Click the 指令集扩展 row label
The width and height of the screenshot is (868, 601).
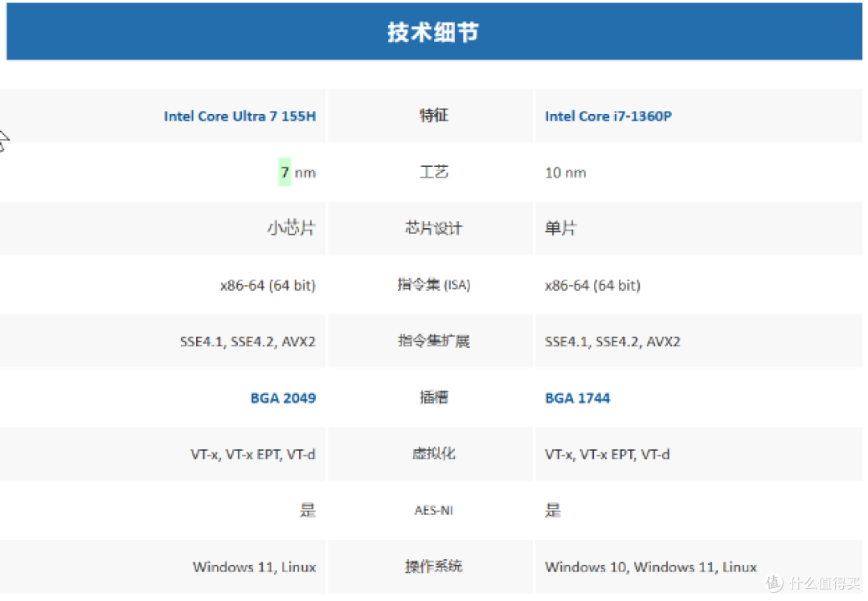point(433,341)
